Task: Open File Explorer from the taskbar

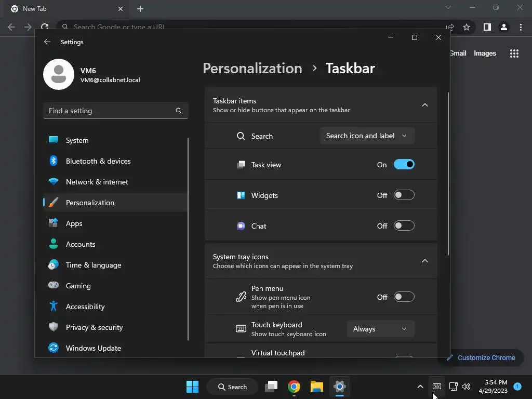Action: pos(316,387)
